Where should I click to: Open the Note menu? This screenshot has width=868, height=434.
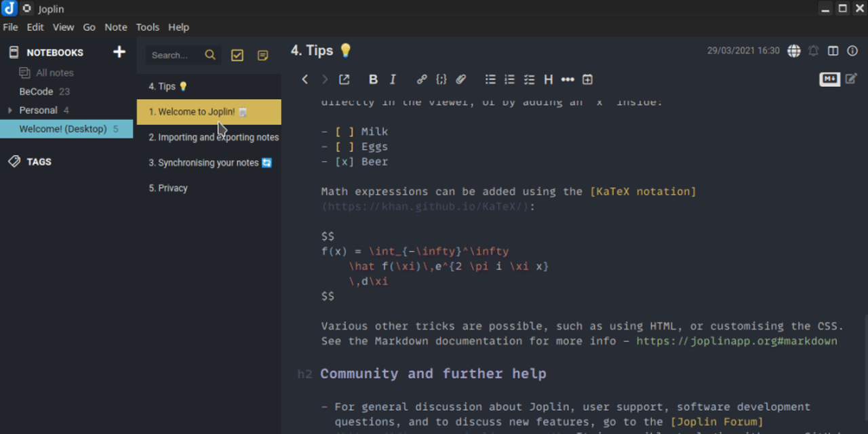click(115, 27)
